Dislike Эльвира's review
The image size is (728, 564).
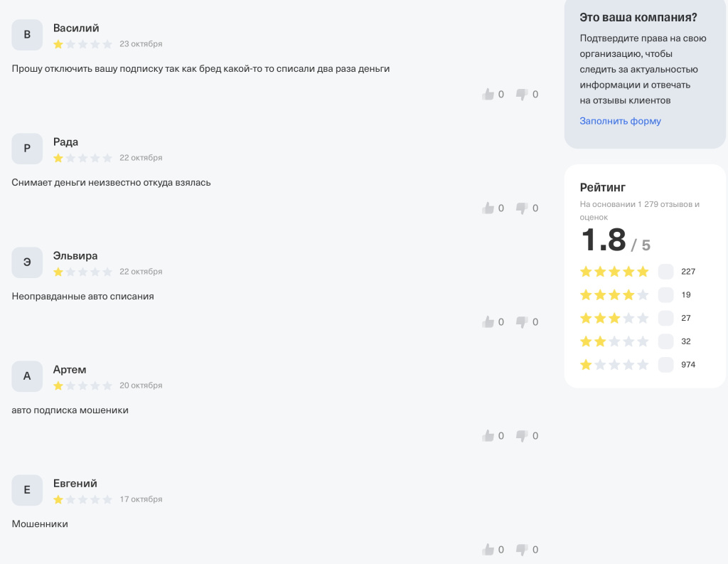pos(522,321)
